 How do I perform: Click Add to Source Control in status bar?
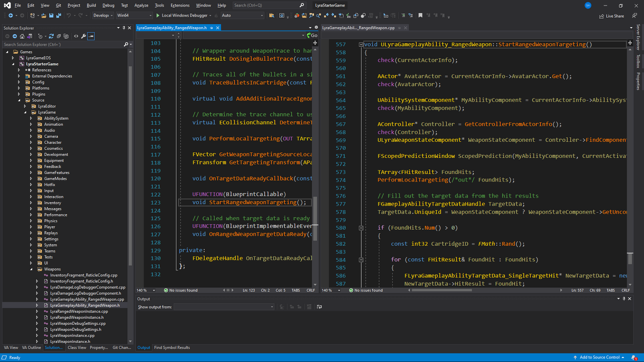coord(599,357)
